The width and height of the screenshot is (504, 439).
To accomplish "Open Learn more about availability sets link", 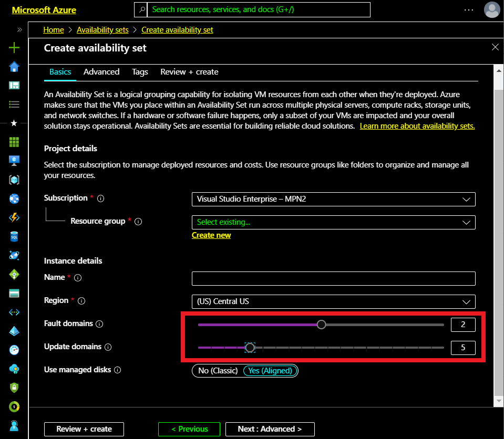I will [x=417, y=126].
